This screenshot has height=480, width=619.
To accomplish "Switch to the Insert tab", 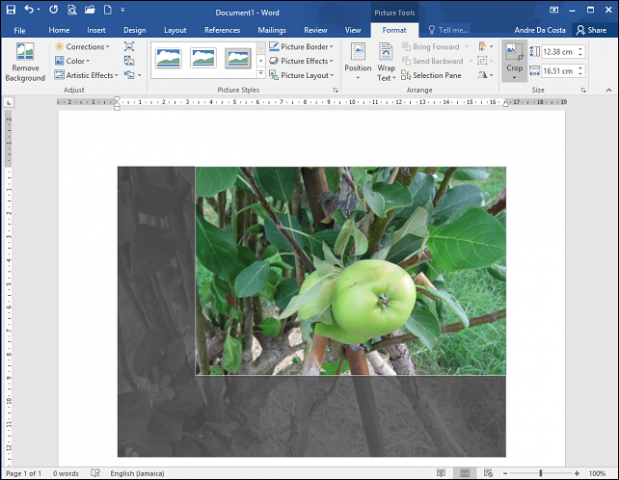I will [x=96, y=30].
